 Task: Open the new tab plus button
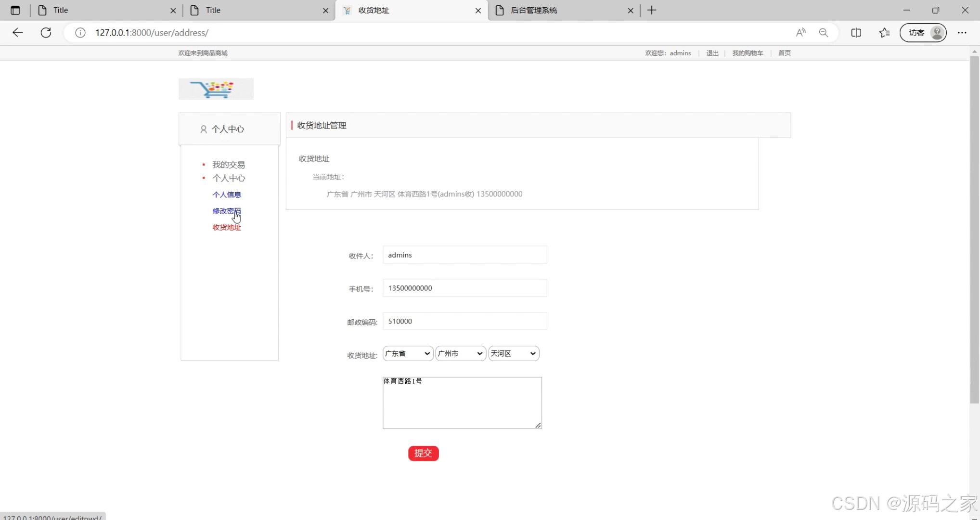(652, 10)
